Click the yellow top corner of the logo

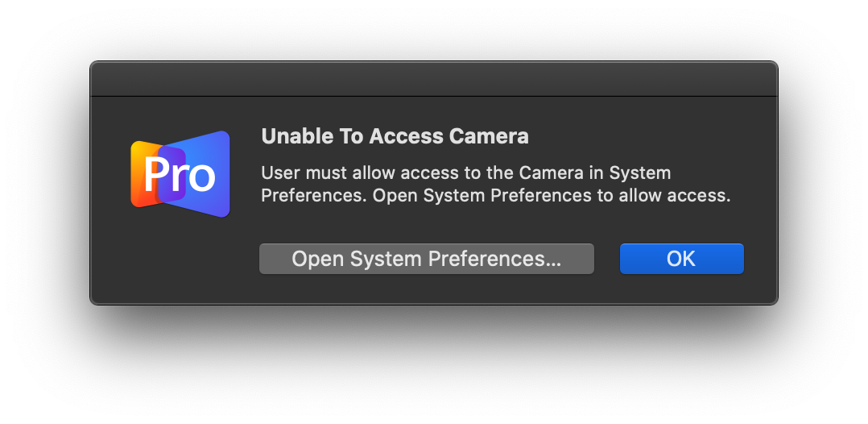coord(138,147)
